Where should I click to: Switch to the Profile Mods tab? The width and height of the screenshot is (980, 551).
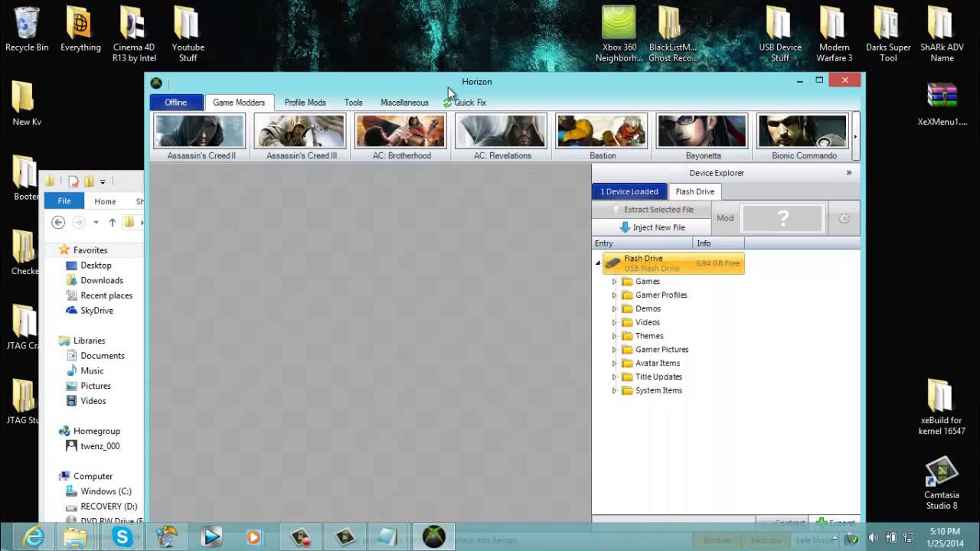tap(305, 103)
